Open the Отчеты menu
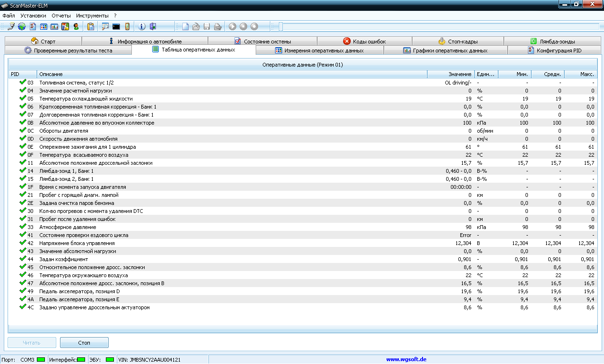The height and width of the screenshot is (364, 604). [x=61, y=16]
